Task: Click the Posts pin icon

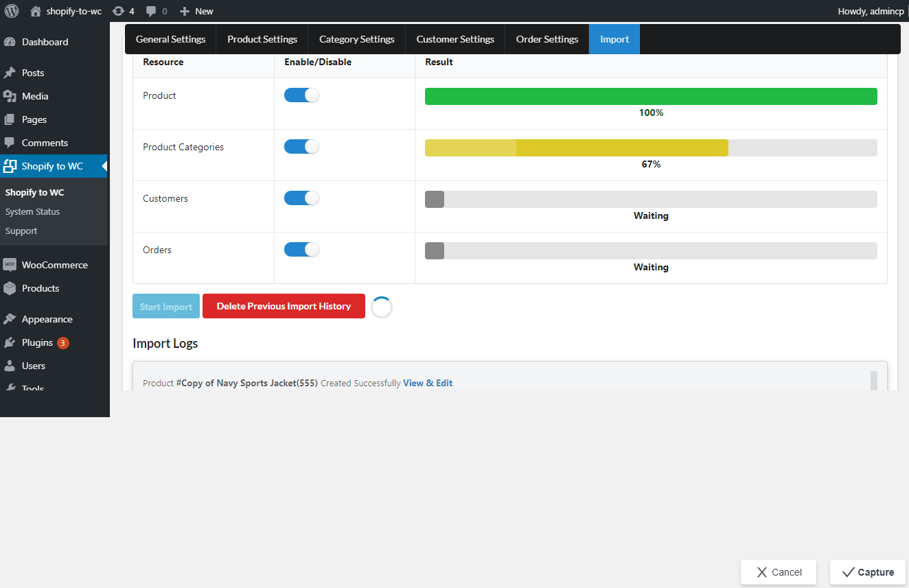Action: click(10, 73)
